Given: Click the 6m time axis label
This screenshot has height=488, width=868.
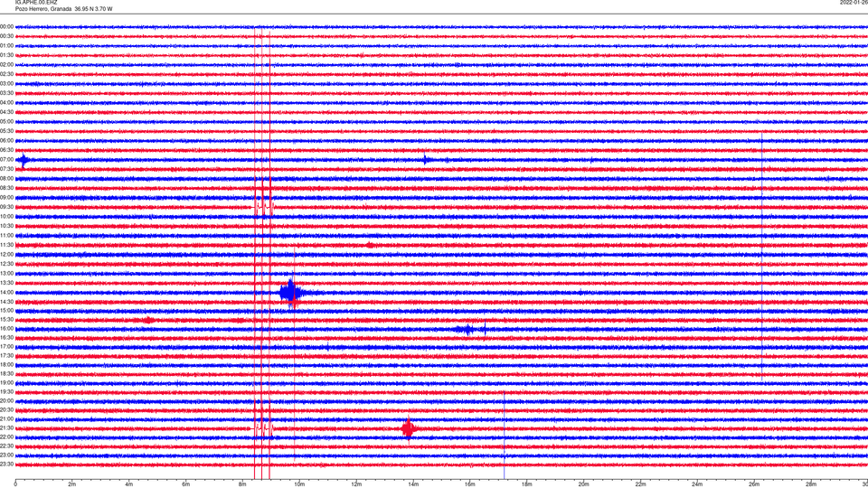Looking at the screenshot, I should [186, 484].
